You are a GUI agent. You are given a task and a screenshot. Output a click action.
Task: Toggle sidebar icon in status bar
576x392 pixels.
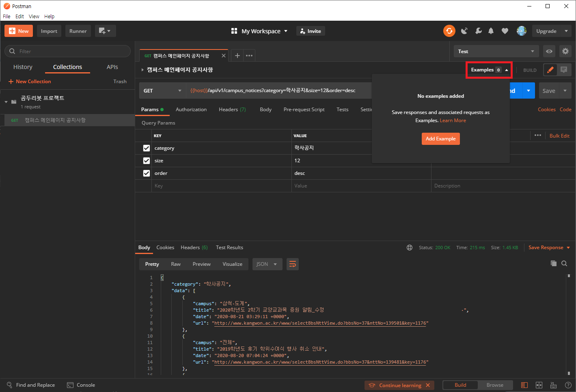pos(524,385)
